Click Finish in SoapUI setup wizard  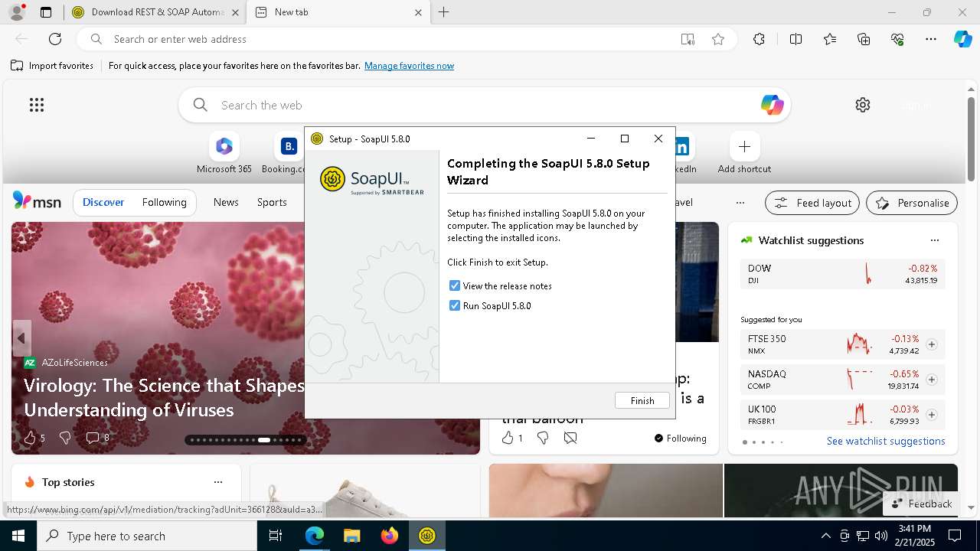click(x=642, y=400)
